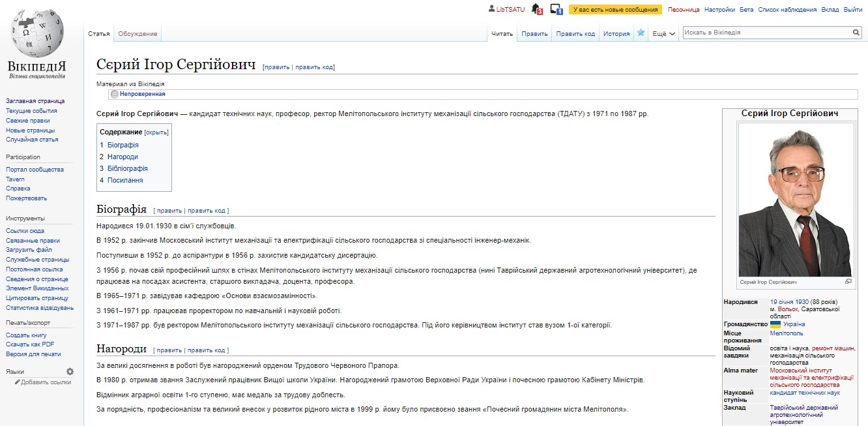Open Справка in the sidebar
The width and height of the screenshot is (868, 426).
point(18,189)
